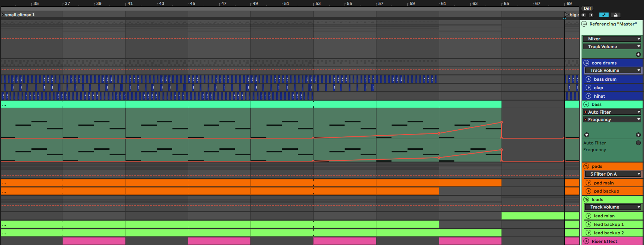Collapse the core drums group track
644x245 pixels.
[x=586, y=63]
